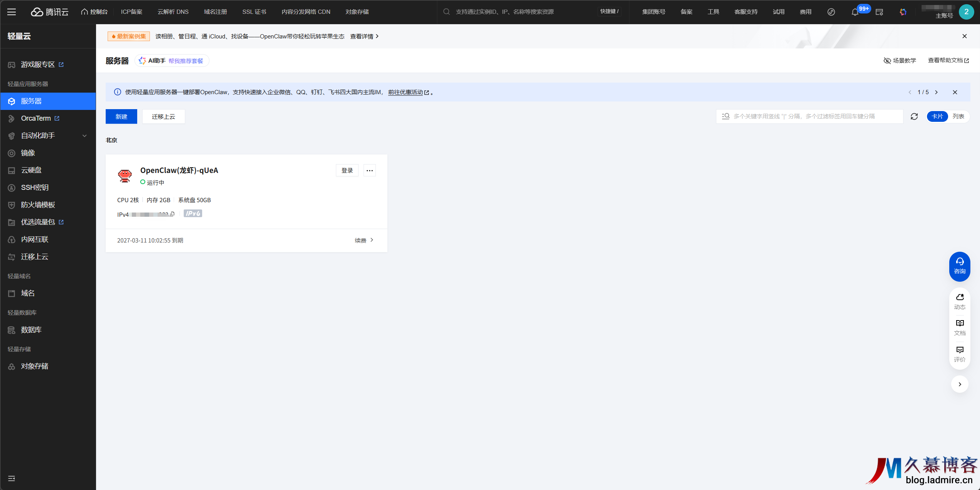The image size is (980, 490).
Task: Collapse sidebar using bottom-left icon
Action: (12, 478)
